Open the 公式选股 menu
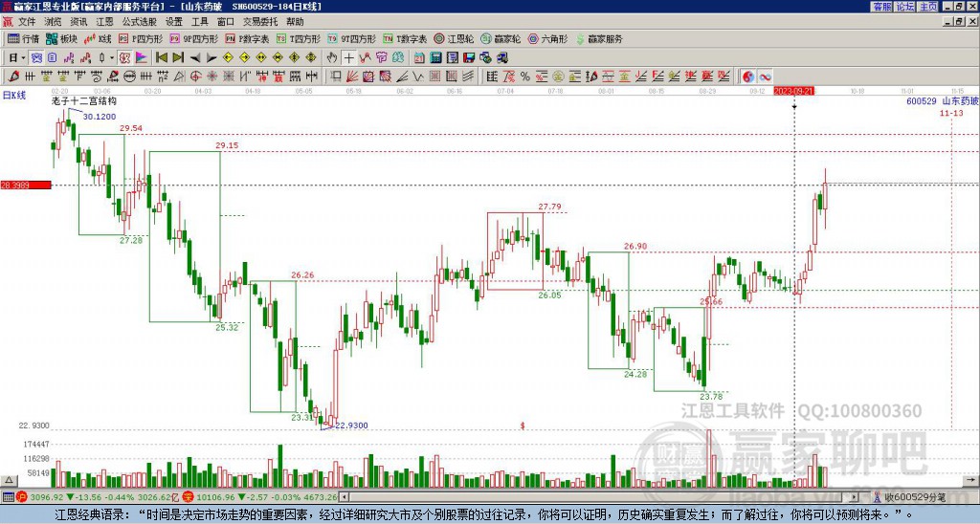The height and width of the screenshot is (524, 980). 140,22
